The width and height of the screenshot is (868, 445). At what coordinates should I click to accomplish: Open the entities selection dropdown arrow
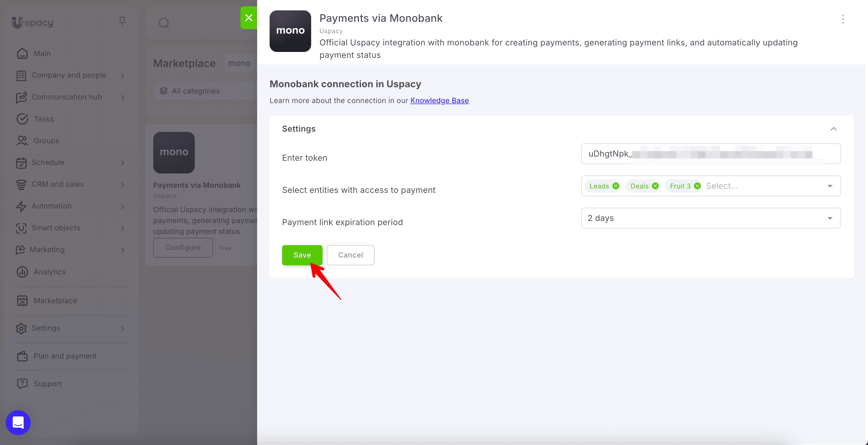830,186
